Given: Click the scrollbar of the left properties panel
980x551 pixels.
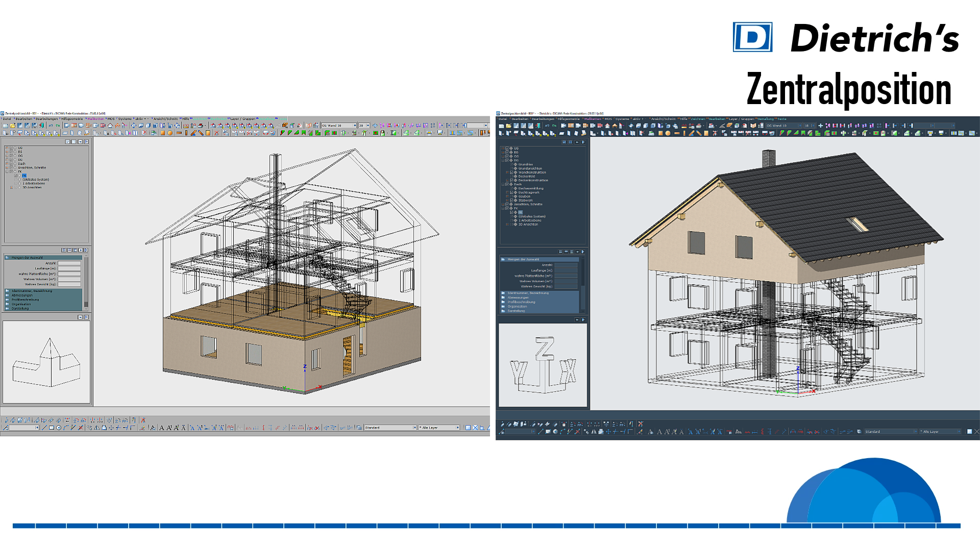Looking at the screenshot, I should pos(86,282).
